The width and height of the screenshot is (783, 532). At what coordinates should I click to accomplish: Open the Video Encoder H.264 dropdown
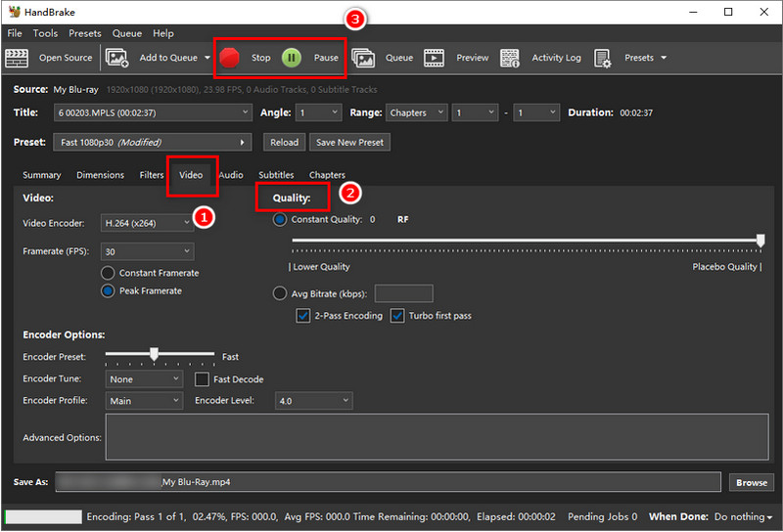tap(148, 223)
